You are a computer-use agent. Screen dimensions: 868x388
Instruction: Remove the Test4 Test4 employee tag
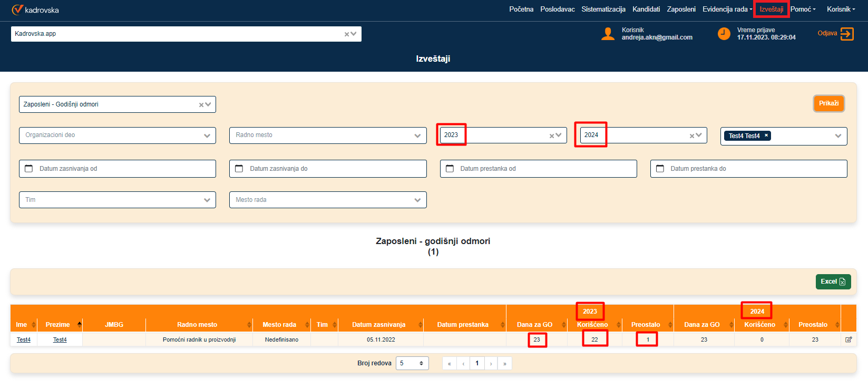coord(766,135)
